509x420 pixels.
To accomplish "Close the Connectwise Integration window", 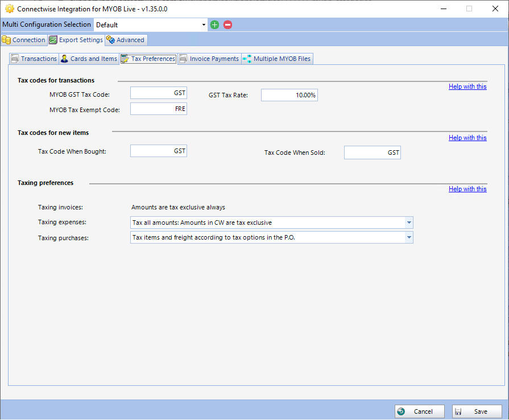I will (495, 9).
